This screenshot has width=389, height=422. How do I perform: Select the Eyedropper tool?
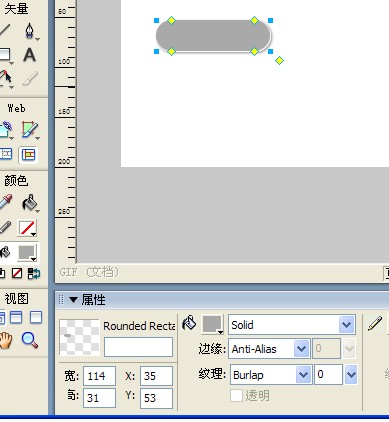[5, 202]
